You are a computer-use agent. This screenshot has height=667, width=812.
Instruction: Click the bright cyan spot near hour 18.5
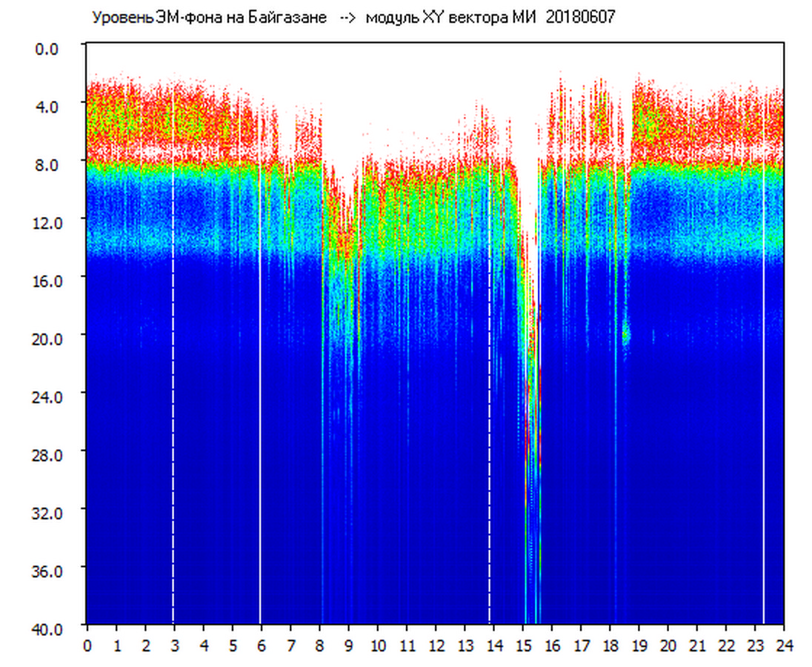pyautogui.click(x=625, y=334)
